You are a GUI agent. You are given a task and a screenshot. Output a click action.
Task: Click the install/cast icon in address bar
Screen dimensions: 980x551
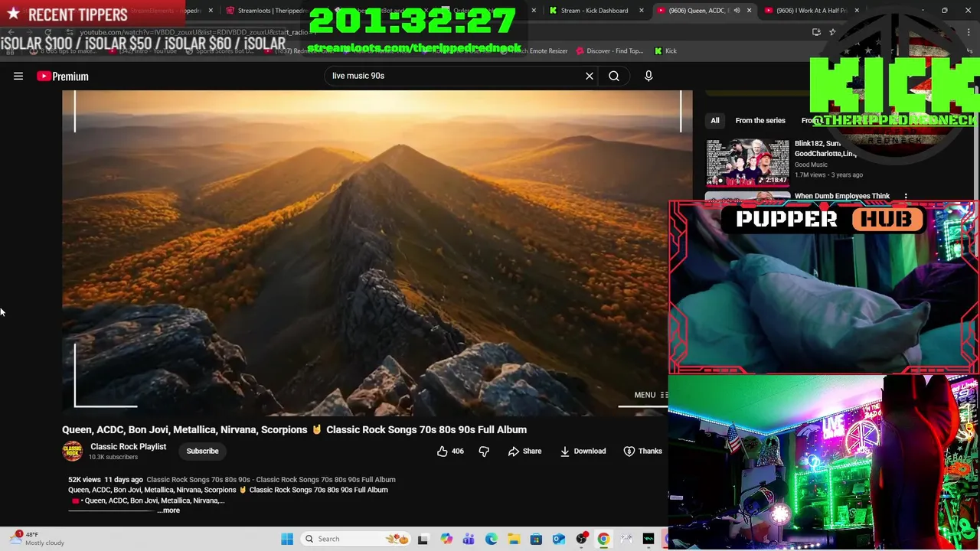pyautogui.click(x=816, y=32)
